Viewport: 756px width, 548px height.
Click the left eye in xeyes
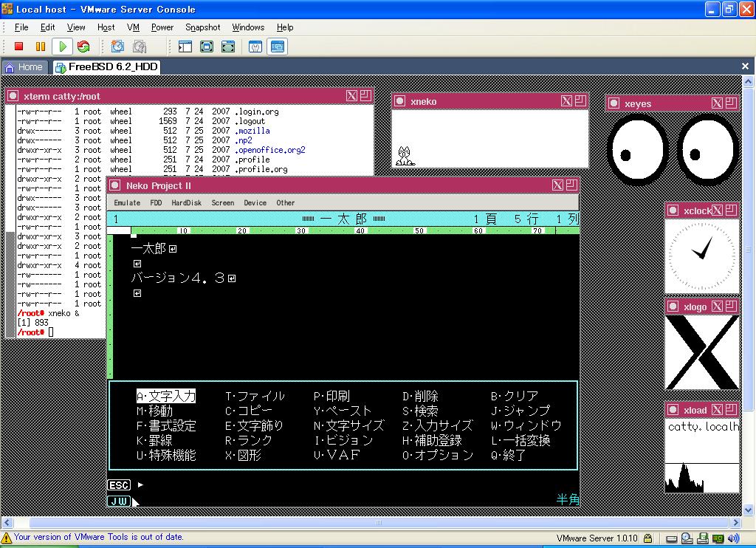(637, 151)
